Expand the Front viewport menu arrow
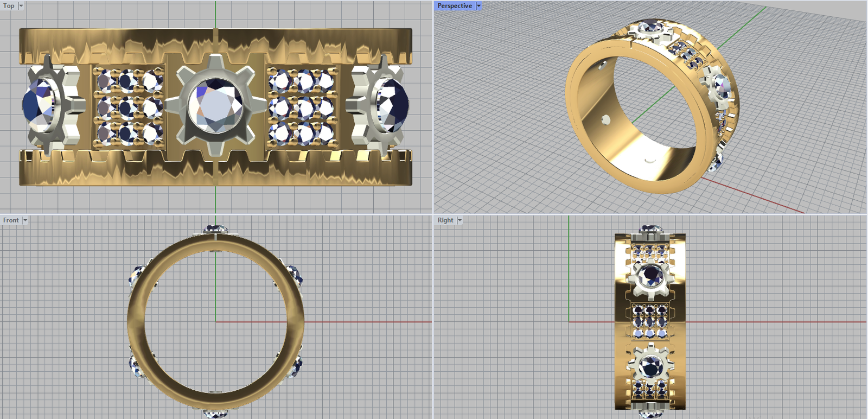 click(x=25, y=220)
